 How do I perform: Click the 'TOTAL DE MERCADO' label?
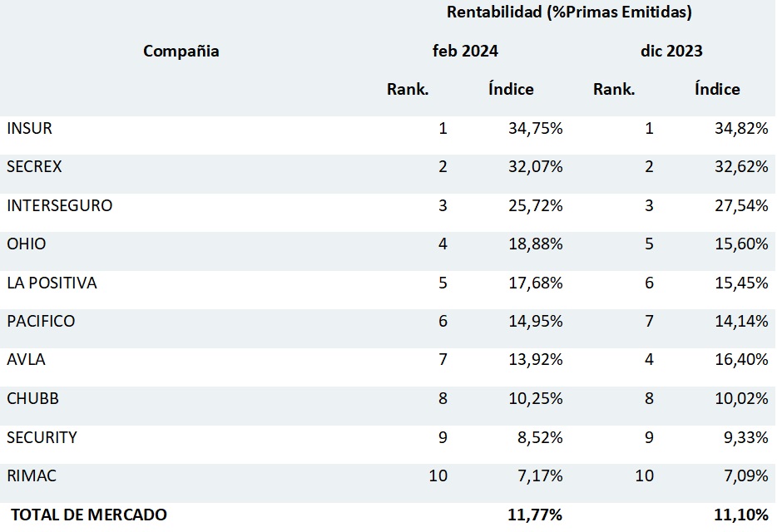[x=89, y=515]
